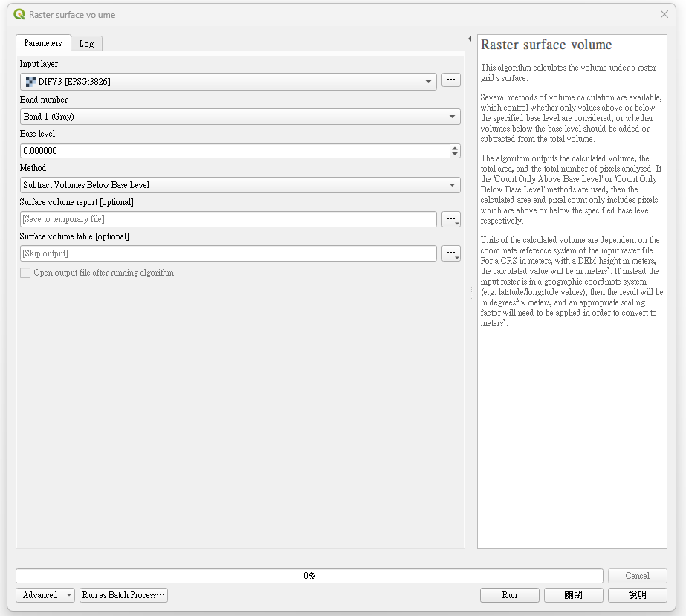
Task: Click the browse button for Surface volume table
Action: [450, 253]
